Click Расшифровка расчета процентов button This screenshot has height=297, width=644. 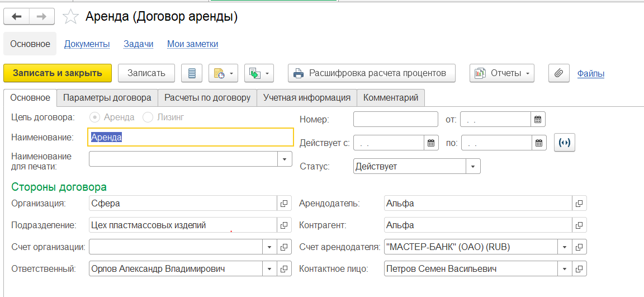click(x=372, y=73)
